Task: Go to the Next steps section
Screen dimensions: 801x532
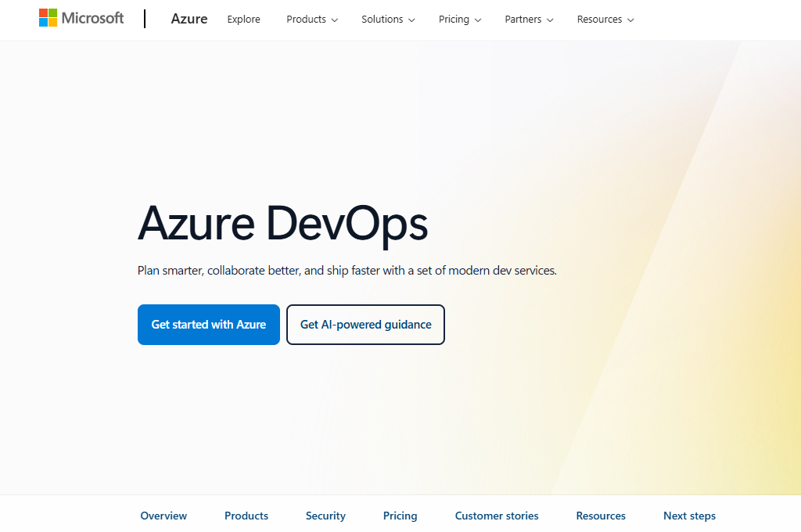Action: pos(689,516)
